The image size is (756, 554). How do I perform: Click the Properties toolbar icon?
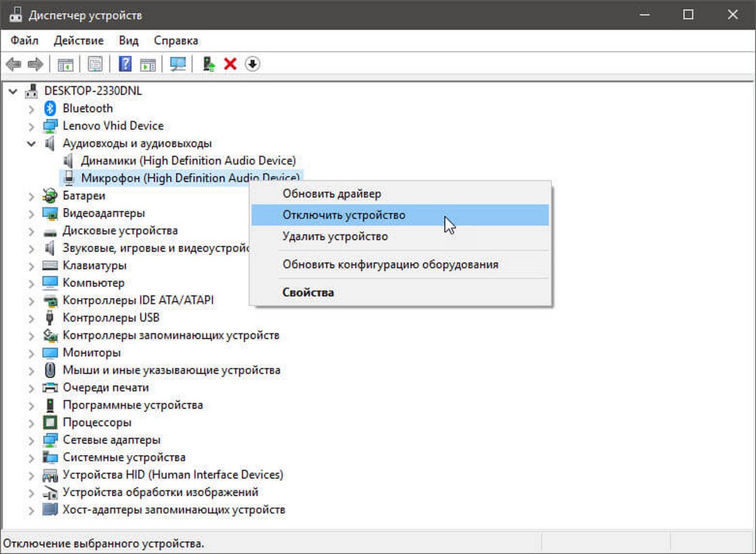click(x=95, y=64)
